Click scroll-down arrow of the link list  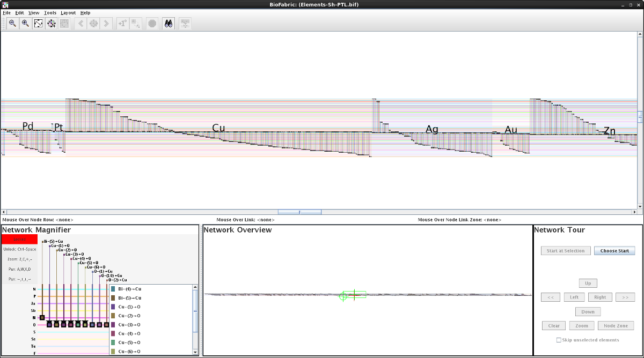[x=195, y=351]
